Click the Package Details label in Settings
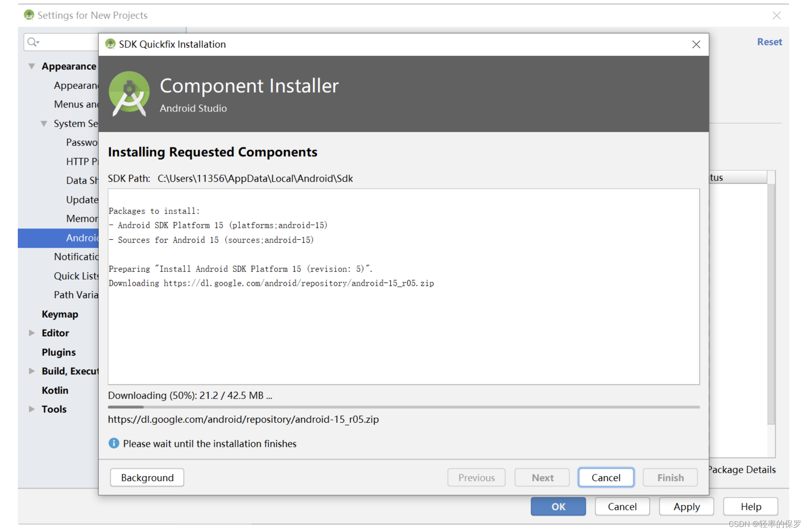This screenshot has width=807, height=532. pos(742,469)
